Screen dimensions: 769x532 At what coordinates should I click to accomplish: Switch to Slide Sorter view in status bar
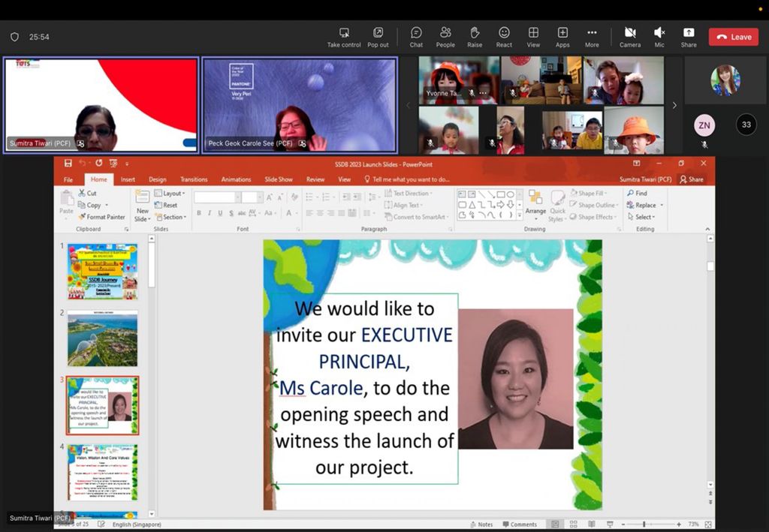coord(573,524)
